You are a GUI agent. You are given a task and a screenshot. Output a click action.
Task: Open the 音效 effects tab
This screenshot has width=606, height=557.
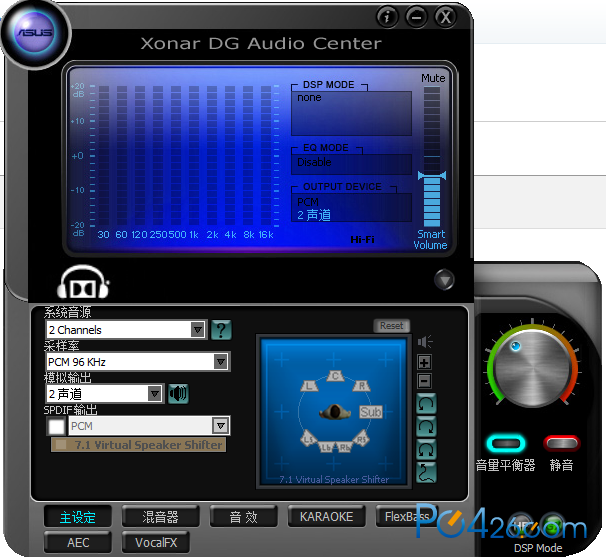tap(243, 517)
